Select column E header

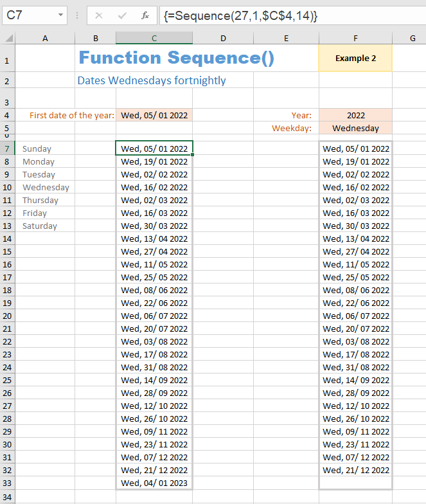286,39
